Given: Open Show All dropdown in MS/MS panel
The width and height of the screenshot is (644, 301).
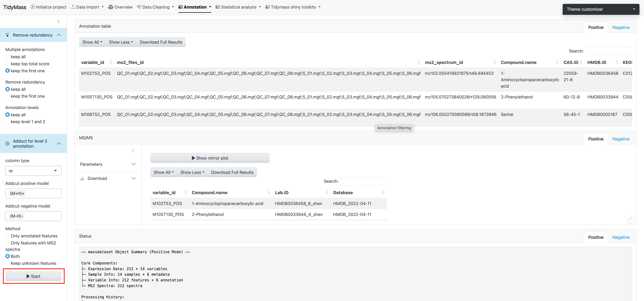Looking at the screenshot, I should pyautogui.click(x=164, y=172).
